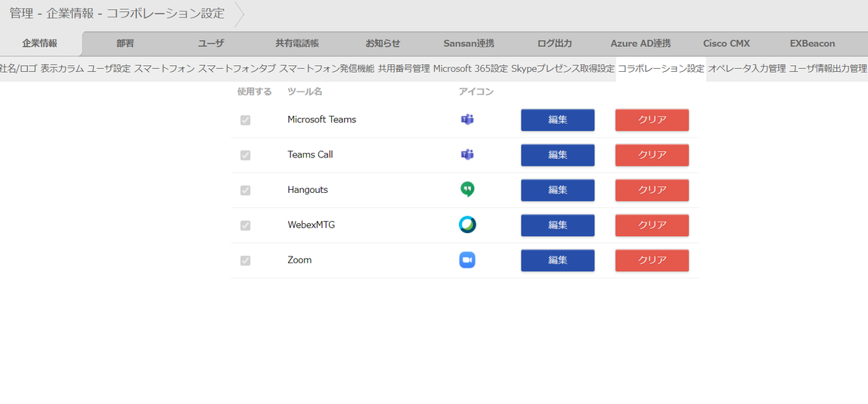Click the Zoom tool name
The height and width of the screenshot is (404, 868).
click(x=299, y=260)
